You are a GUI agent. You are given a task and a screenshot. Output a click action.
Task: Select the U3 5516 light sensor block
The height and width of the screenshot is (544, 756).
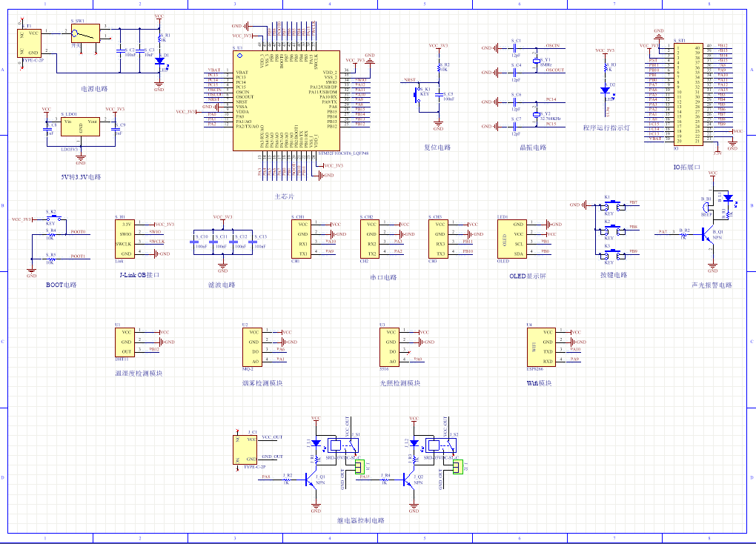[x=389, y=347]
